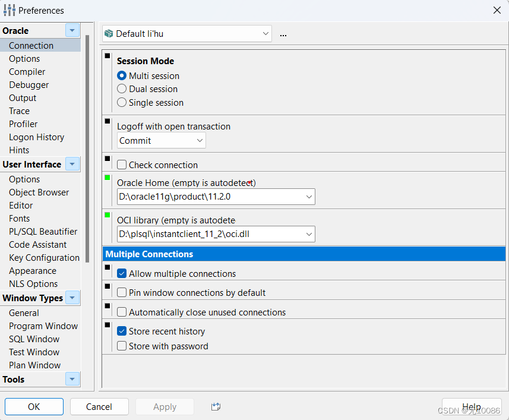Viewport: 509px width, 420px height.
Task: Click the black indicator beside Allow multiple connections
Action: (108, 267)
